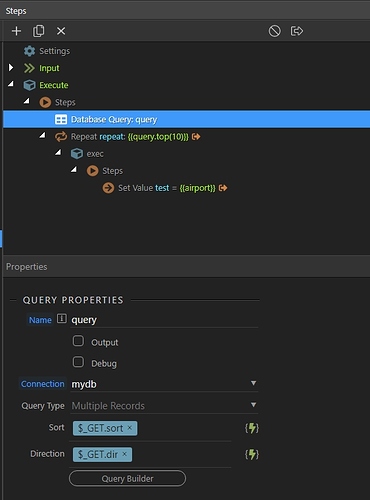The height and width of the screenshot is (500, 370).
Task: Click the {{airport}} expression text
Action: (x=198, y=188)
